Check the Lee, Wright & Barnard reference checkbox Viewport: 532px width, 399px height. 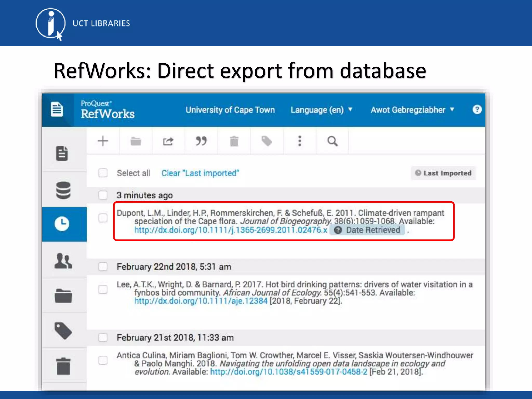pos(103,289)
